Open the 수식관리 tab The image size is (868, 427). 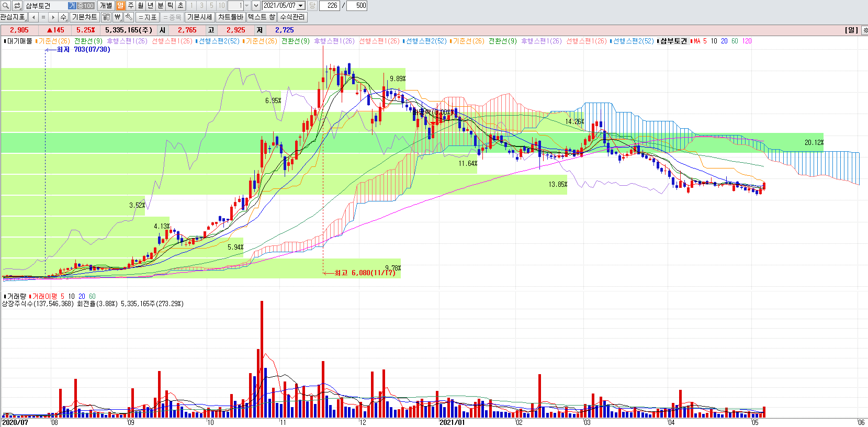[292, 17]
